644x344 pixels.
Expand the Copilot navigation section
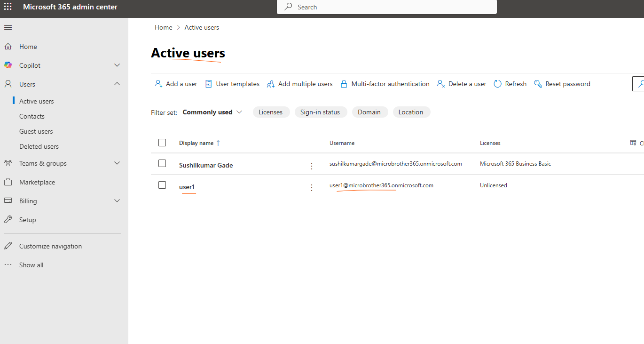117,65
